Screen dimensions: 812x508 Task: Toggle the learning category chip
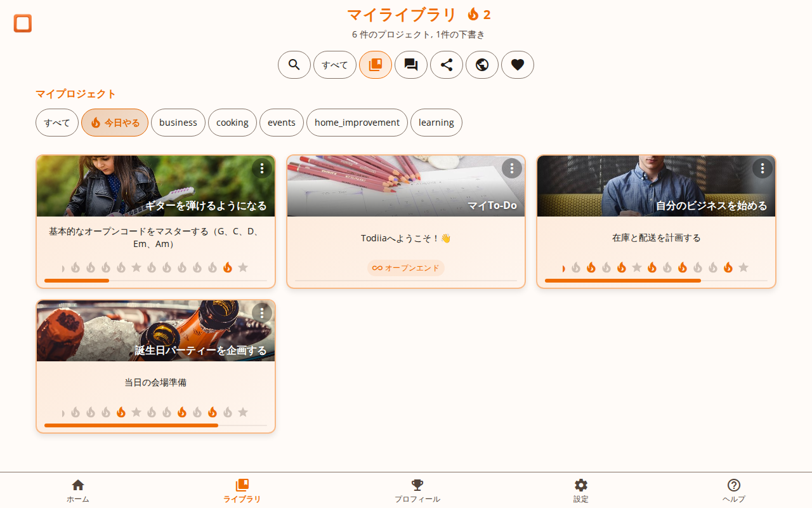[436, 123]
